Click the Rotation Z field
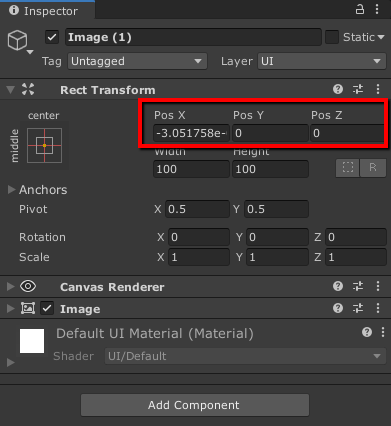391x426 pixels. (x=356, y=237)
